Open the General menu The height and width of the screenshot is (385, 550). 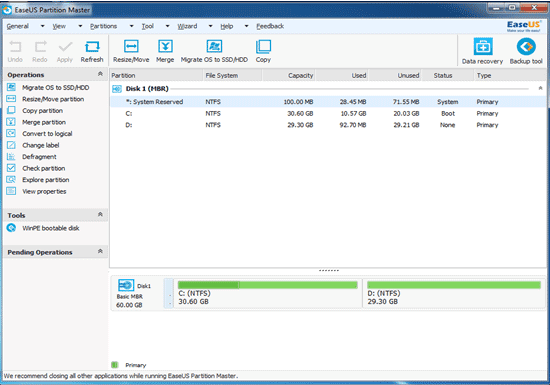[x=18, y=26]
